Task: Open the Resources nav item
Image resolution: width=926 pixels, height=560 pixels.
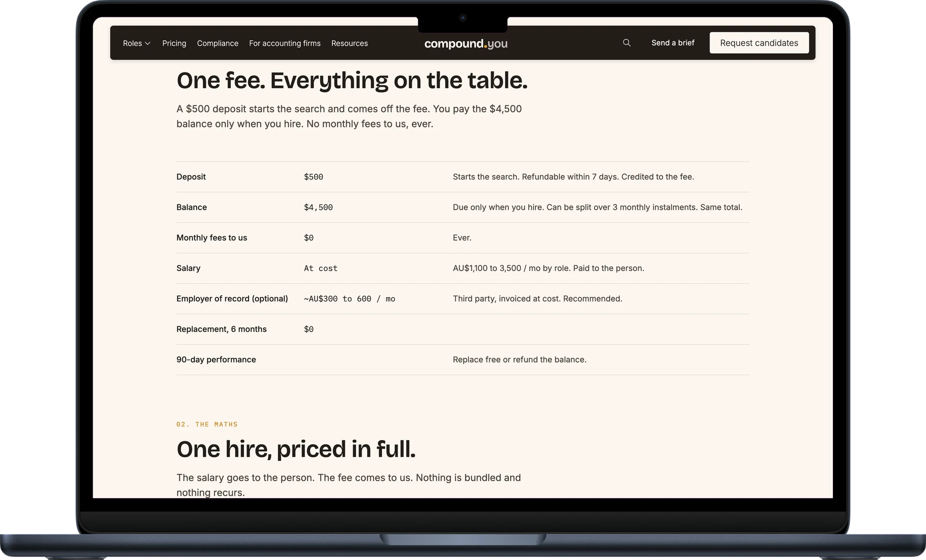Action: (x=349, y=43)
